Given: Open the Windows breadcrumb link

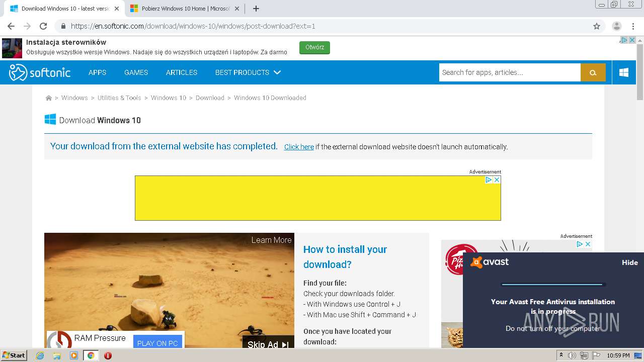Looking at the screenshot, I should click(x=74, y=98).
